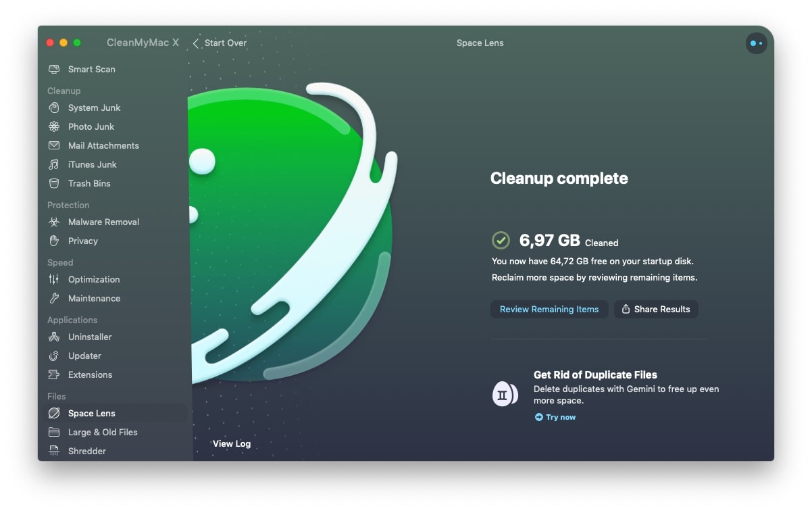Click the Speed section header
812x511 pixels.
click(x=60, y=262)
